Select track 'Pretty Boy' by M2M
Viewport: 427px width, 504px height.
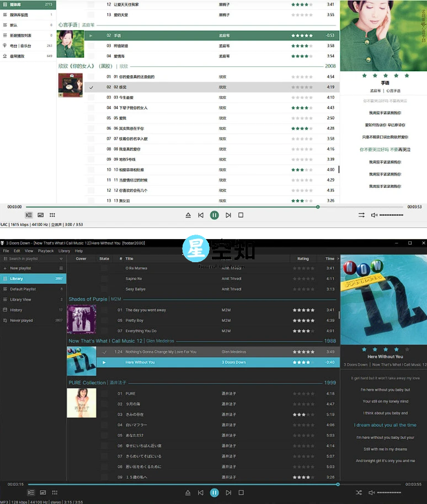[218, 321]
